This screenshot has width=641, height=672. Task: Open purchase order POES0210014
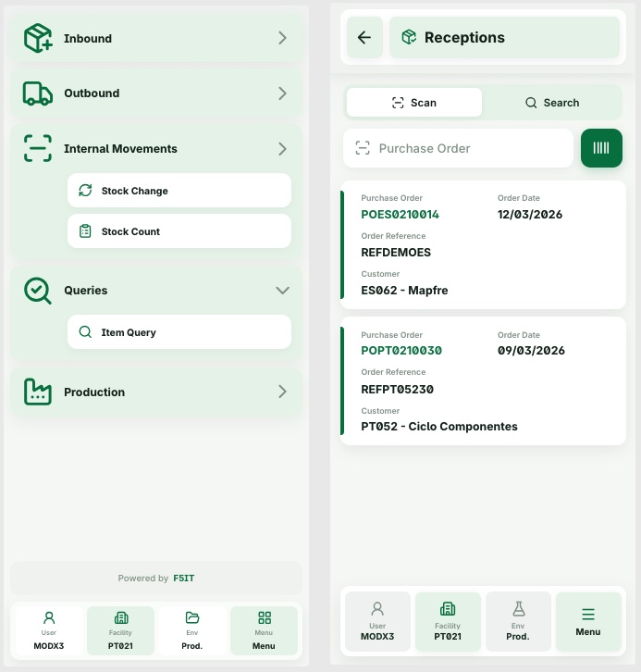[x=400, y=215]
